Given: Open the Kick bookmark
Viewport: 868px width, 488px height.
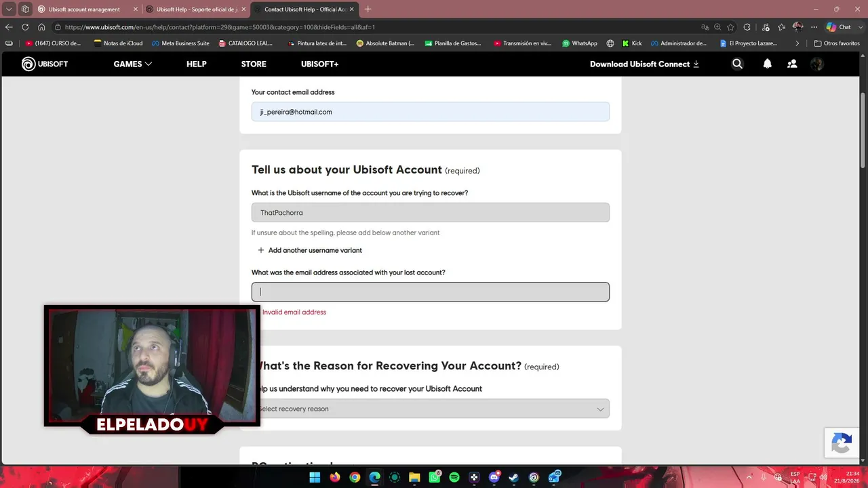Looking at the screenshot, I should point(632,43).
